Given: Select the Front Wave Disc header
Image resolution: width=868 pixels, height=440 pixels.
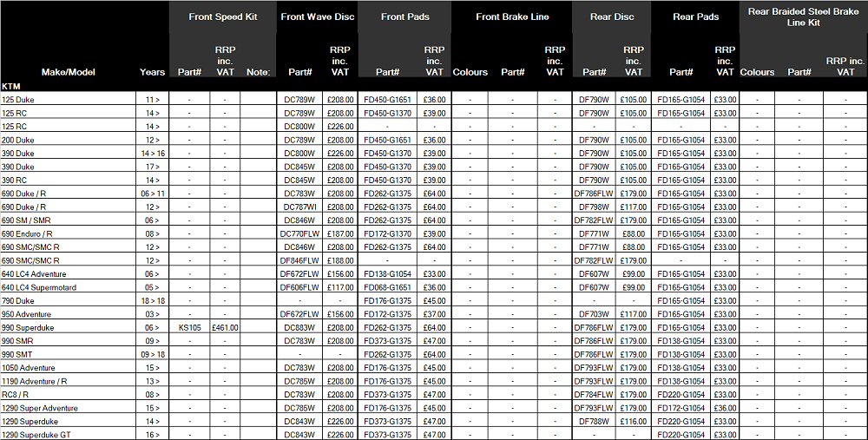Looking at the screenshot, I should tap(317, 16).
